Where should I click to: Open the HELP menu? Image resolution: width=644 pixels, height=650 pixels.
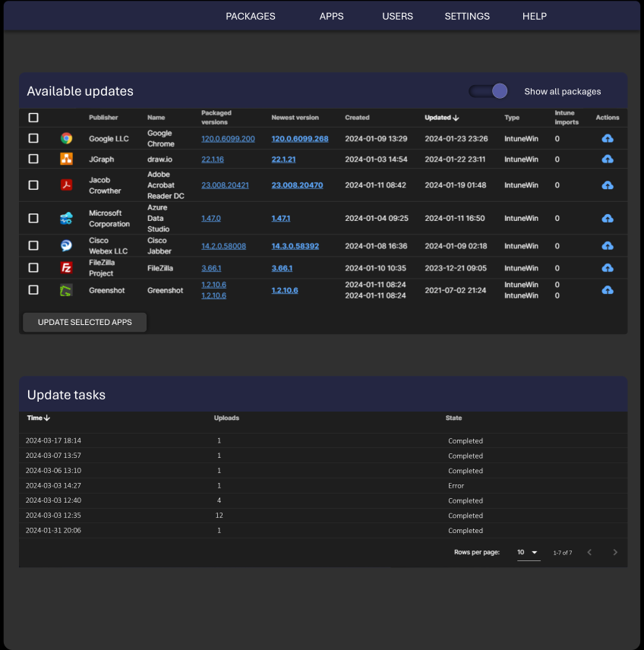pyautogui.click(x=535, y=16)
